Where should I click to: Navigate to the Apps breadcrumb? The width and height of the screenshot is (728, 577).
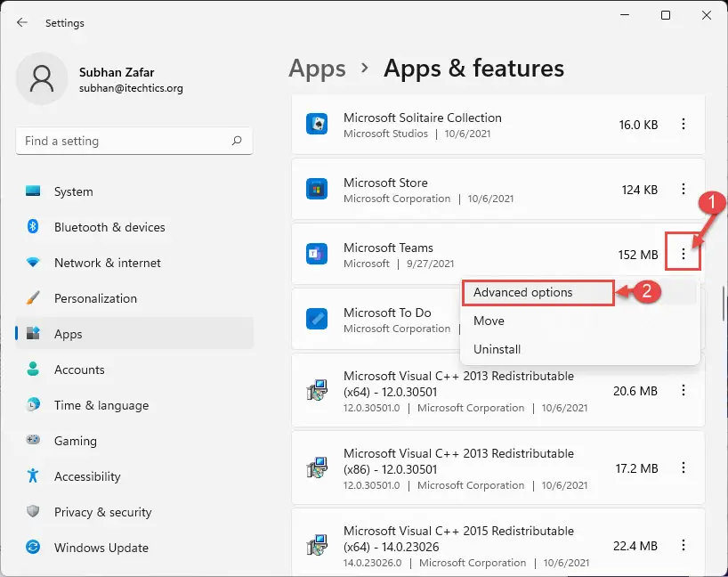[x=317, y=69]
